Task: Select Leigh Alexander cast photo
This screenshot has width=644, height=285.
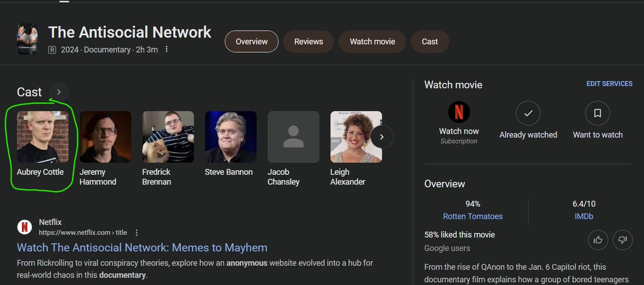Action: [356, 137]
